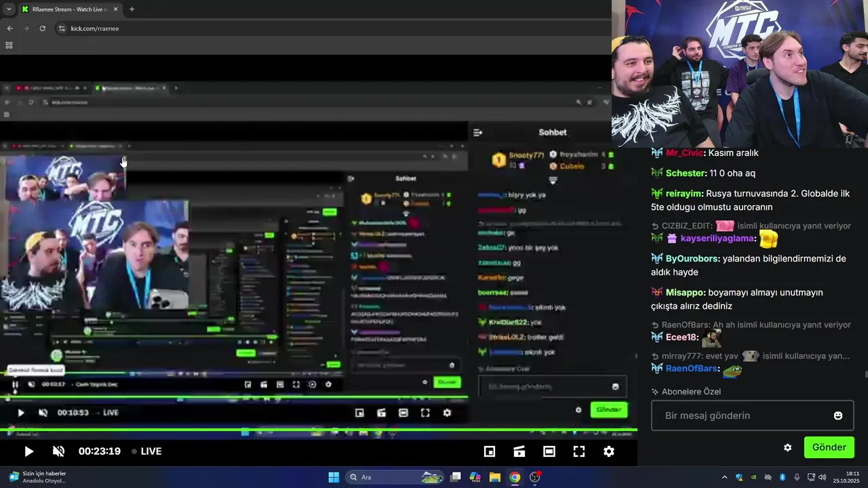Click the gift badge beside kayseriliyaglama
The width and height of the screenshot is (868, 488).
pyautogui.click(x=672, y=239)
